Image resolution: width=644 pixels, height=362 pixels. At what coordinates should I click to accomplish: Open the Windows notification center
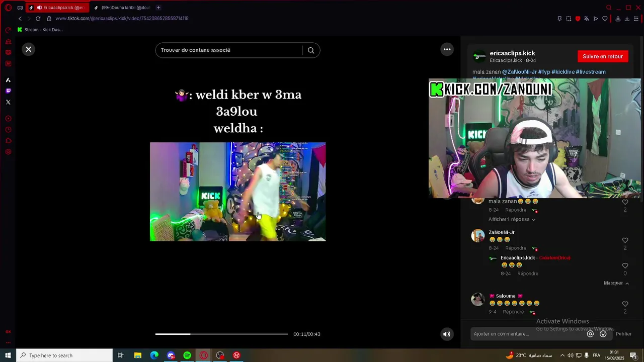coord(633,355)
